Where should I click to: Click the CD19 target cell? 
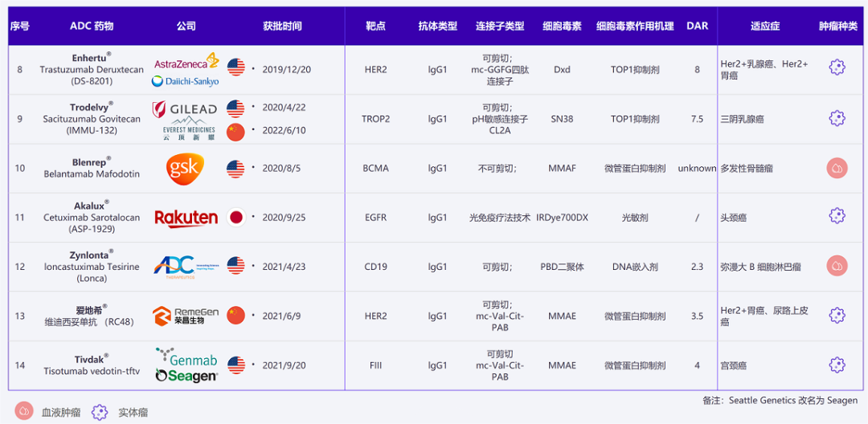[375, 267]
